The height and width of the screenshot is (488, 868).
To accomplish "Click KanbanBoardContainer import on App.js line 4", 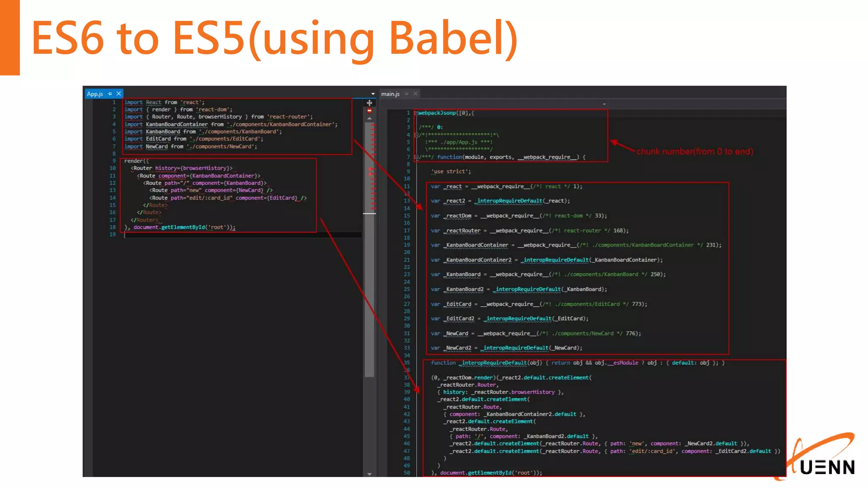I will (177, 124).
